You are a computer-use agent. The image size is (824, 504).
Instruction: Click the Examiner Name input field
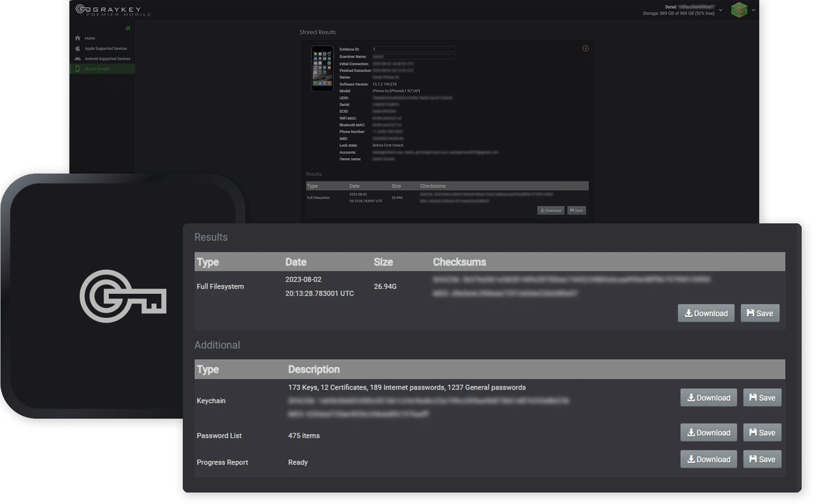point(414,57)
